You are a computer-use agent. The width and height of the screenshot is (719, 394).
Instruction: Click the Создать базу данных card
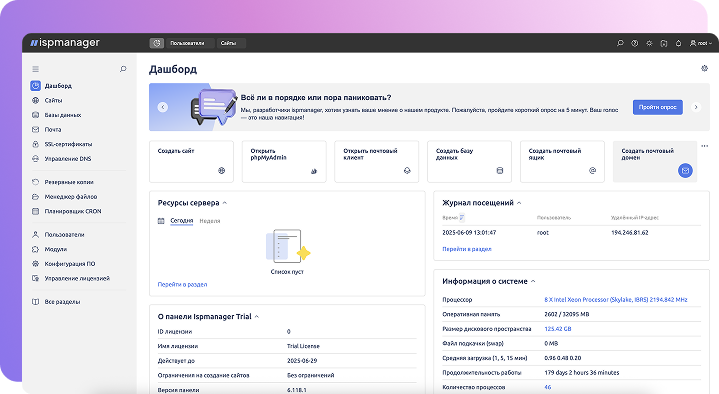click(470, 161)
